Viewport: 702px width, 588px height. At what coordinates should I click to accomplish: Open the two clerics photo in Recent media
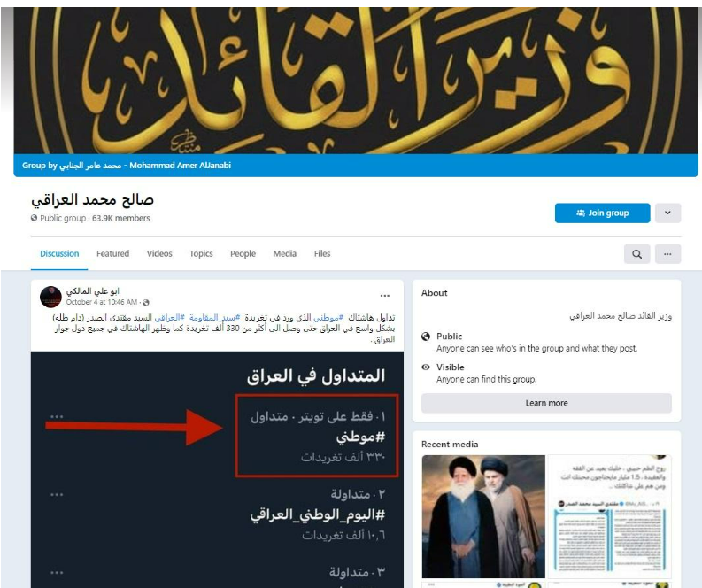tap(483, 516)
